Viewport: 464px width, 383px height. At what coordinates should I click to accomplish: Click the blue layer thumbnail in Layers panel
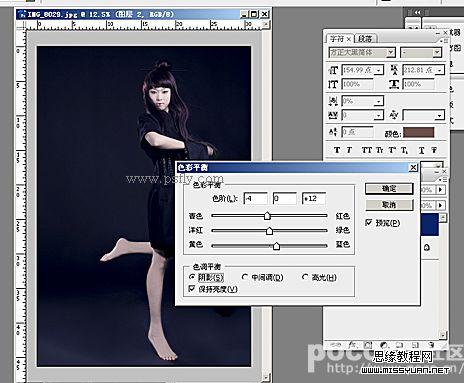pyautogui.click(x=430, y=225)
